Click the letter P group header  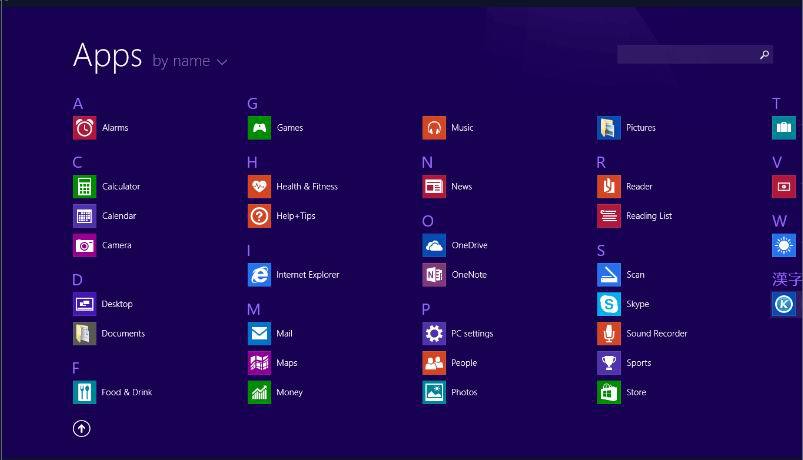point(426,309)
